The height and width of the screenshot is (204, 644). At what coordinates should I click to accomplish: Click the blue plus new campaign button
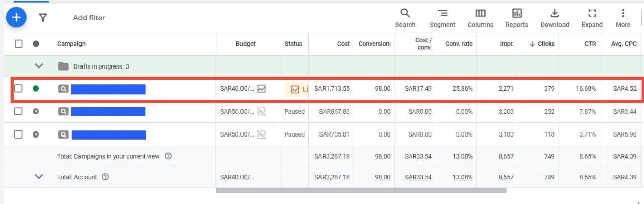click(x=16, y=18)
